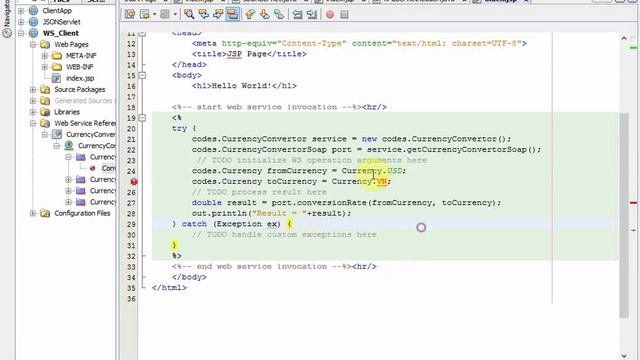Image resolution: width=640 pixels, height=360 pixels.
Task: Toggle the Highlight Search toolbar button
Action: 232,15
